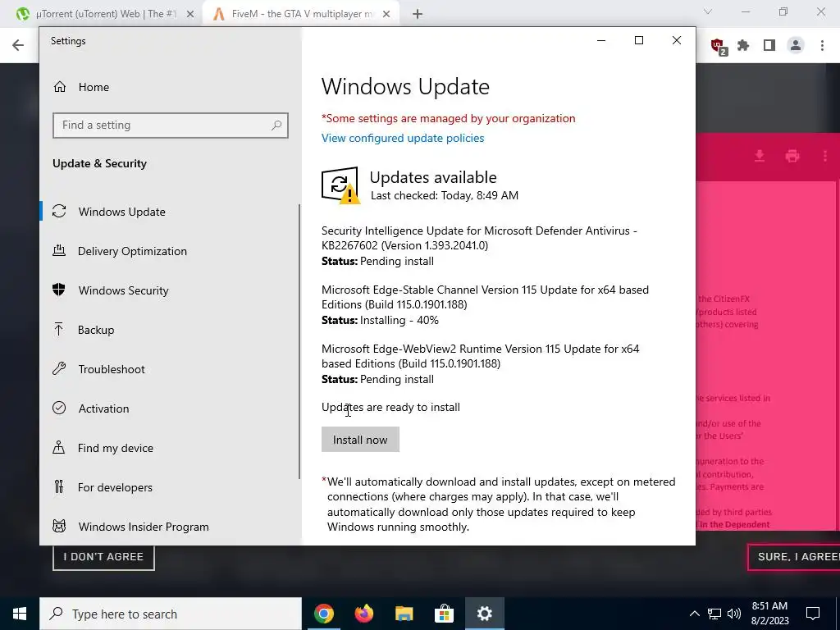Open Windows Security page

123,290
